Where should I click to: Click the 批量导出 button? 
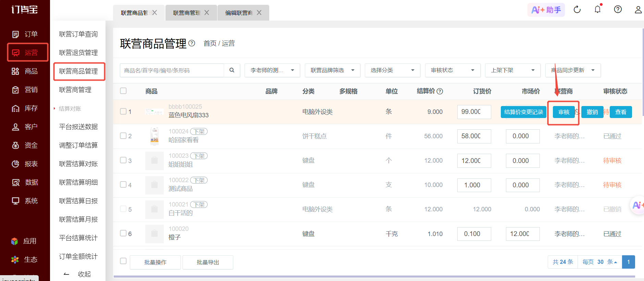coord(208,262)
